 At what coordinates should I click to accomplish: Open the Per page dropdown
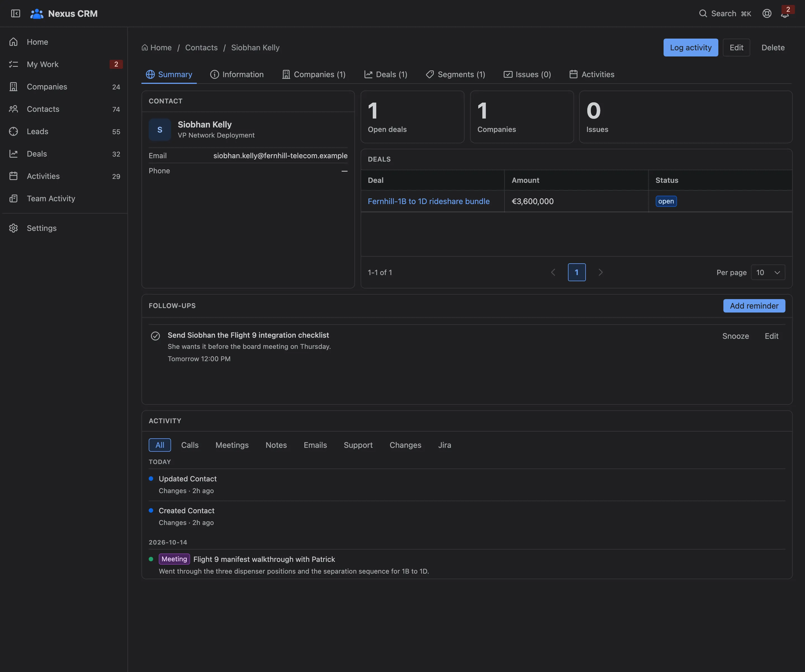pyautogui.click(x=768, y=272)
